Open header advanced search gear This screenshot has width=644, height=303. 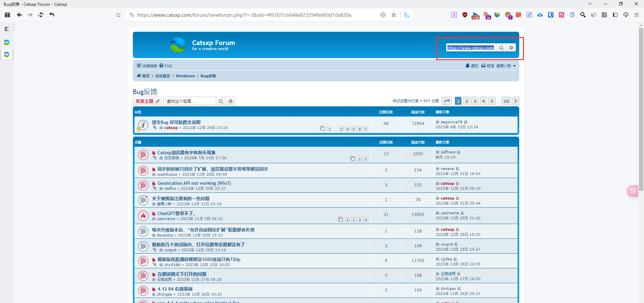pos(511,48)
